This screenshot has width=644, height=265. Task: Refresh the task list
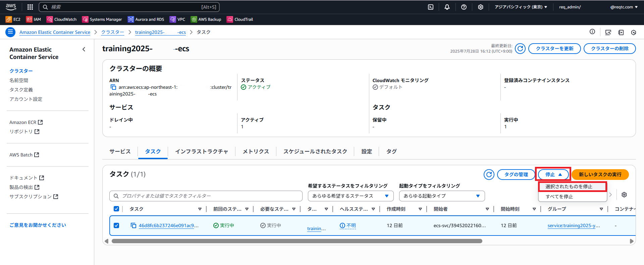(489, 175)
